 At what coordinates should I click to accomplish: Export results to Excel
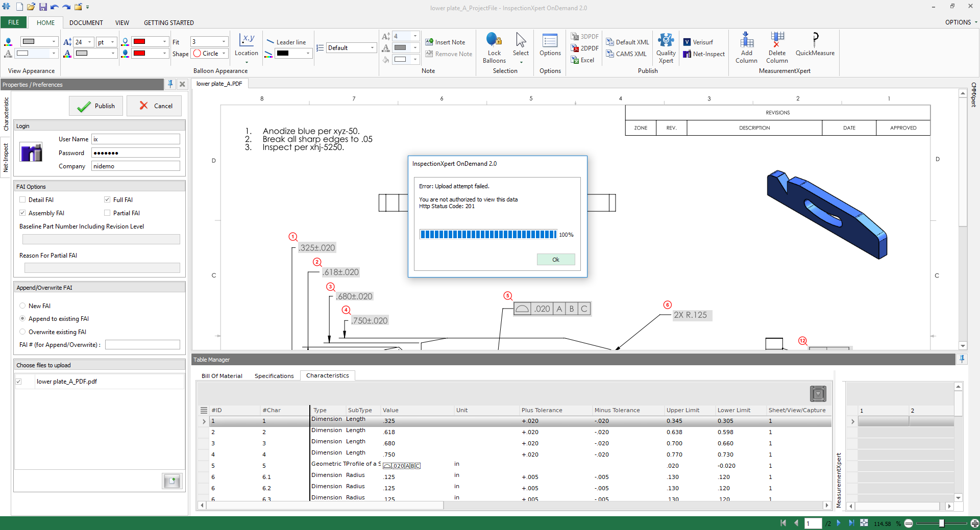coord(583,60)
